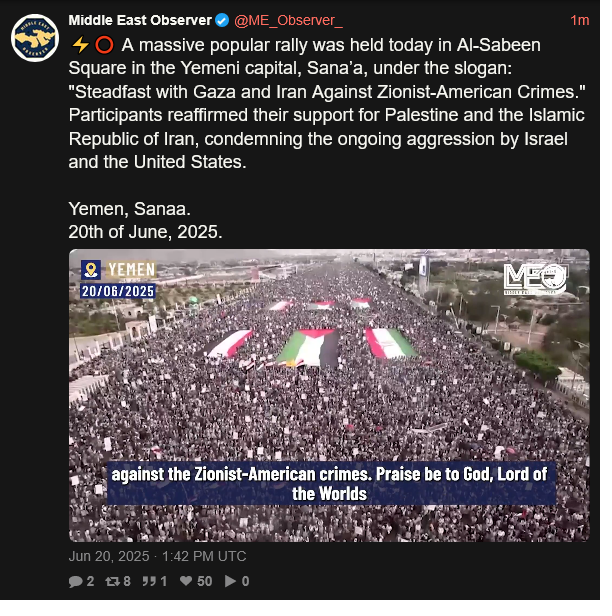This screenshot has width=612, height=616.
Task: Open the Jun 20, 2025 1:42 PM UTC timestamp
Action: tap(158, 556)
